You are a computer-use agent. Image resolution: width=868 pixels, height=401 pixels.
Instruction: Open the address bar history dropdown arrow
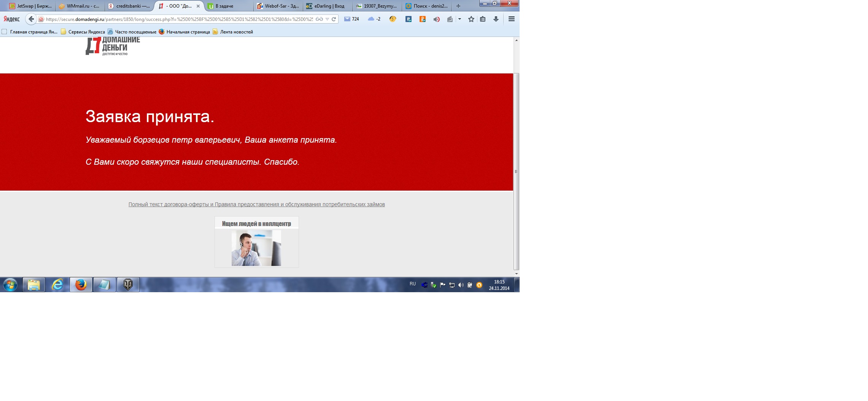pyautogui.click(x=327, y=19)
